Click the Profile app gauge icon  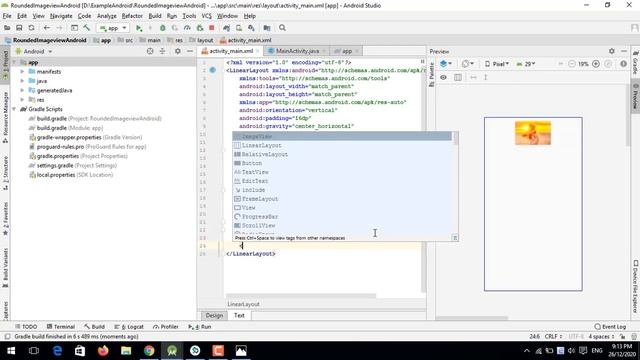(187, 28)
